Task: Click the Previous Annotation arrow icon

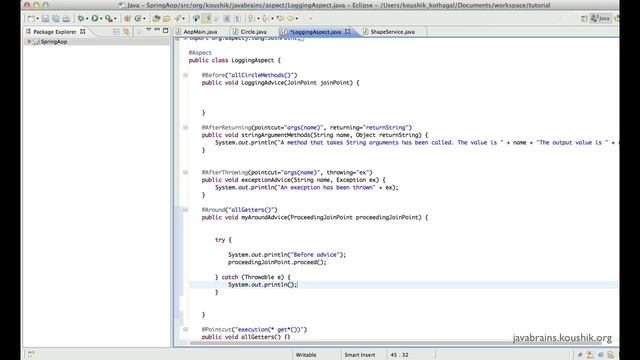Action: [265, 18]
